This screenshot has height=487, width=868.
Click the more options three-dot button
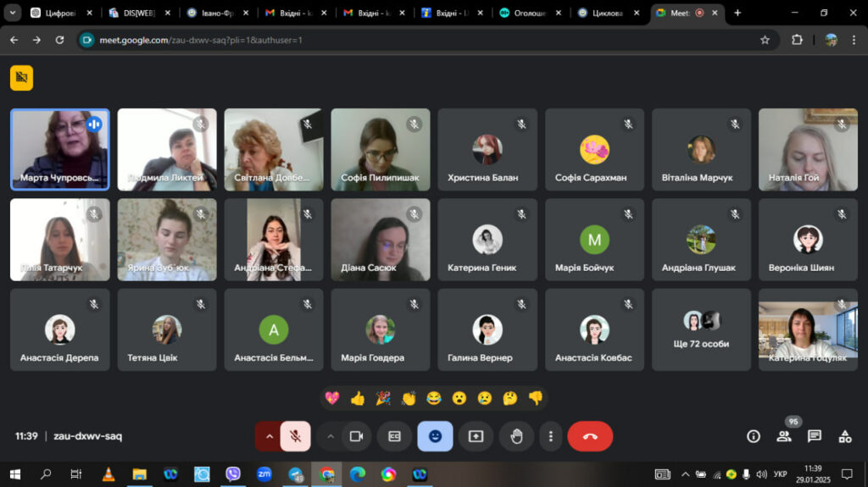551,436
